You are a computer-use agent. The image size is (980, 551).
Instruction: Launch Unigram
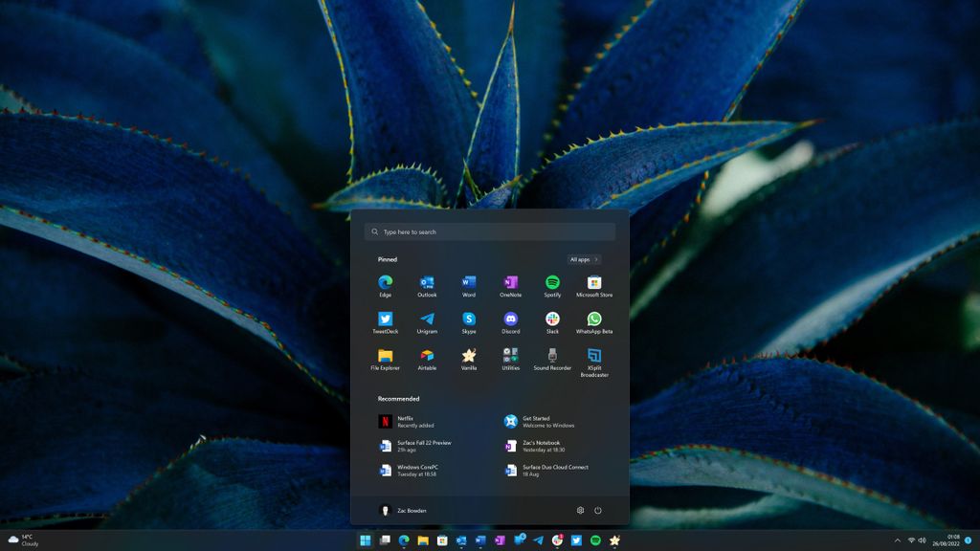click(426, 320)
